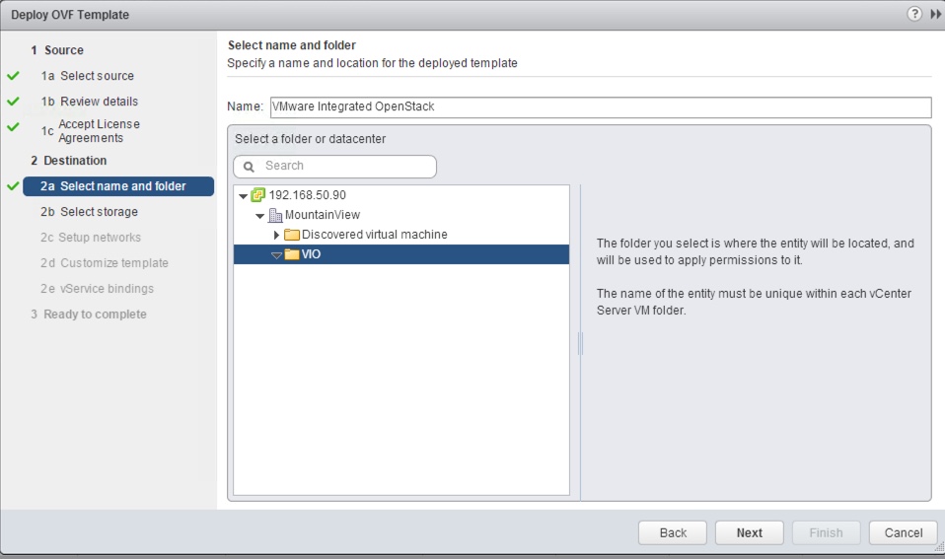Expand the VIO folder arrow
Screen dimensions: 945x560
pos(277,255)
